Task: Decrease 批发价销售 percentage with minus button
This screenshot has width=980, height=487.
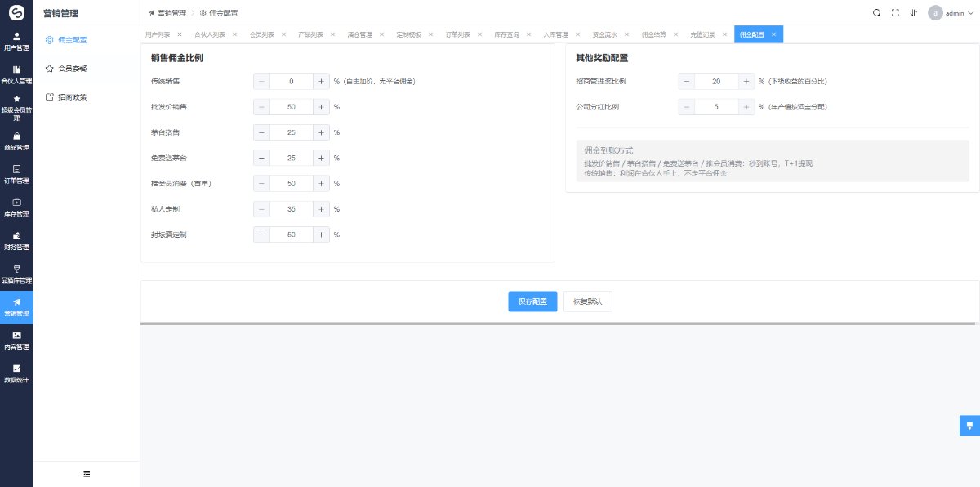Action: pyautogui.click(x=261, y=107)
